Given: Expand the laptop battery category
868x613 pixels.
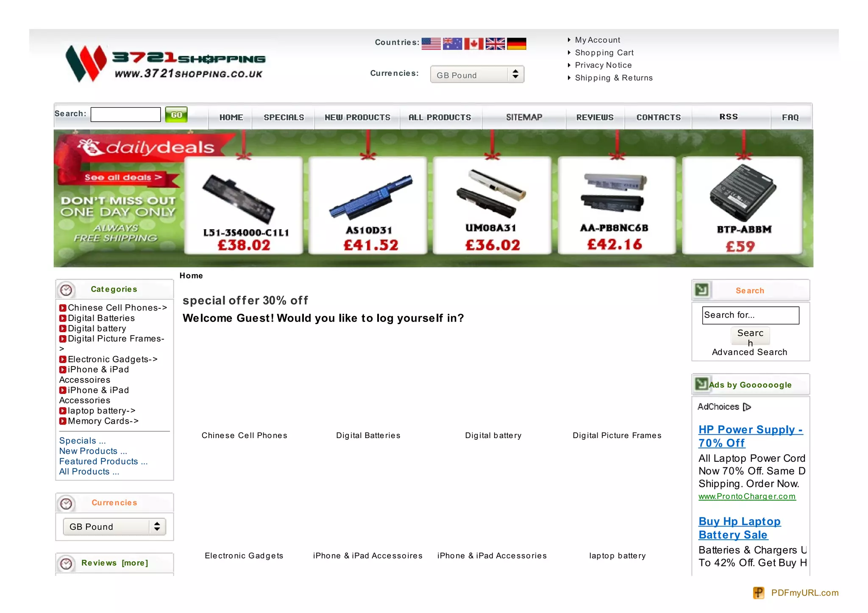Looking at the screenshot, I should (101, 411).
